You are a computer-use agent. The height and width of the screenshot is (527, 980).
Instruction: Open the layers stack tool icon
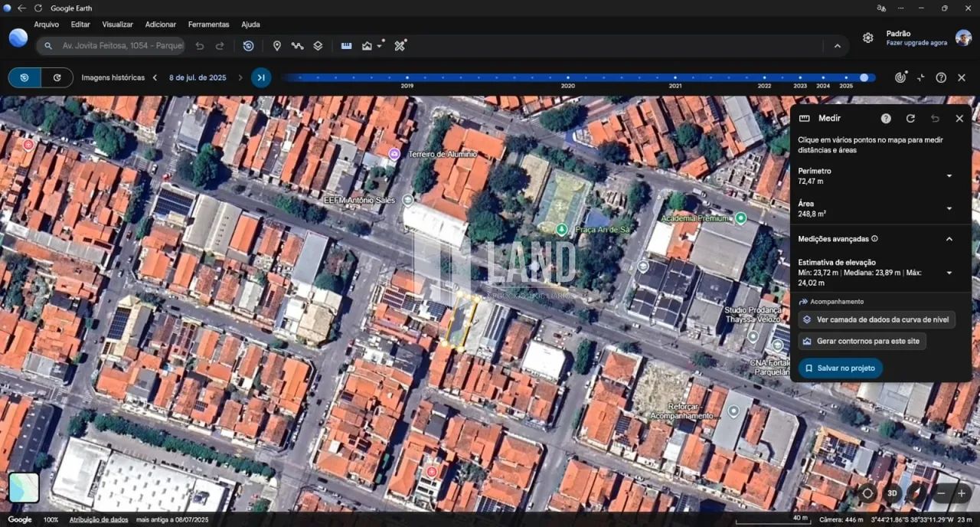[x=318, y=46]
